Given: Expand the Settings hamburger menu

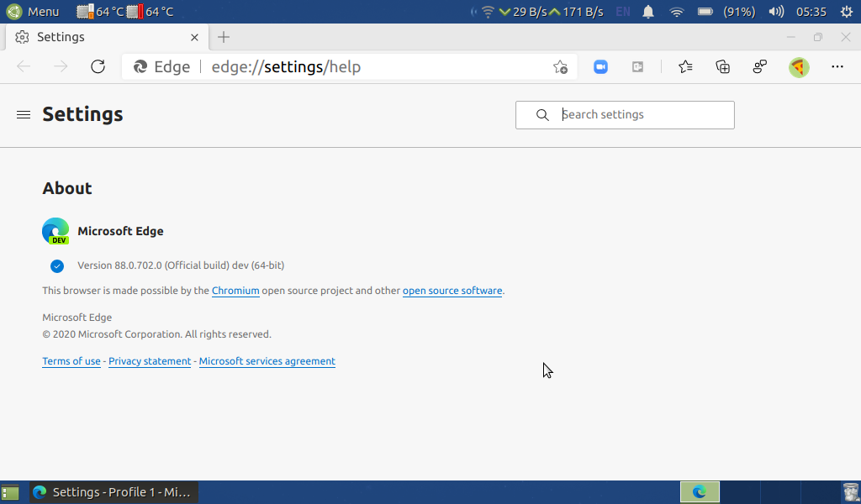Looking at the screenshot, I should tap(23, 114).
